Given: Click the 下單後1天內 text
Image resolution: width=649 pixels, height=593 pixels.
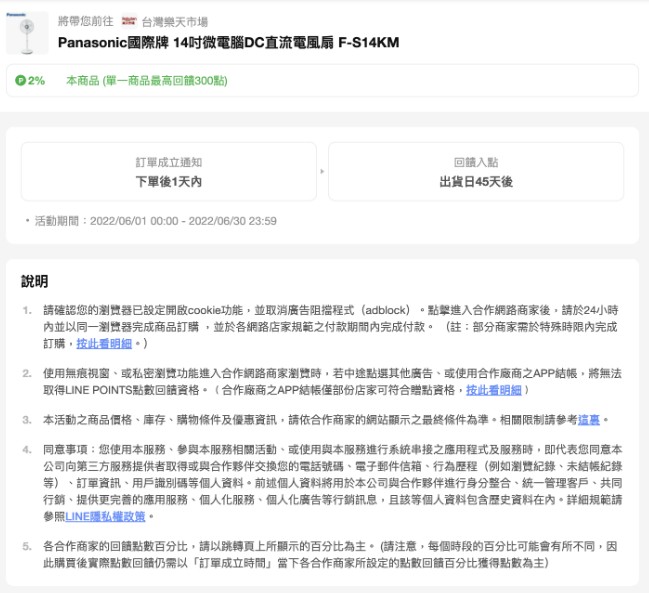Looking at the screenshot, I should pyautogui.click(x=169, y=182).
